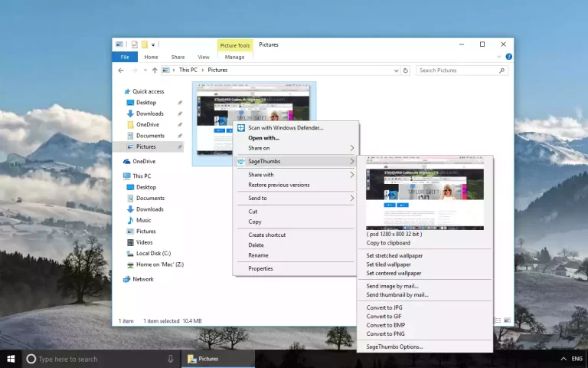This screenshot has height=368, width=588.
Task: Click the Cortana microphone icon
Action: pos(170,359)
